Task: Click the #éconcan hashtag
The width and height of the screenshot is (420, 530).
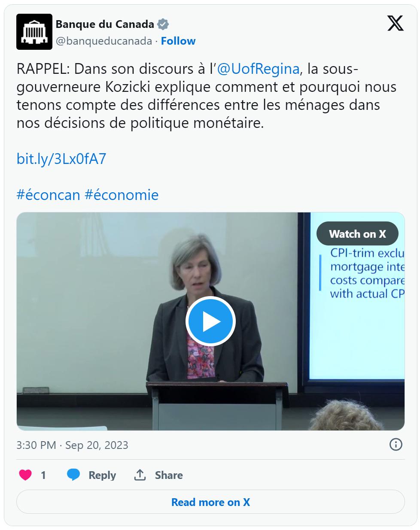Action: [x=49, y=195]
